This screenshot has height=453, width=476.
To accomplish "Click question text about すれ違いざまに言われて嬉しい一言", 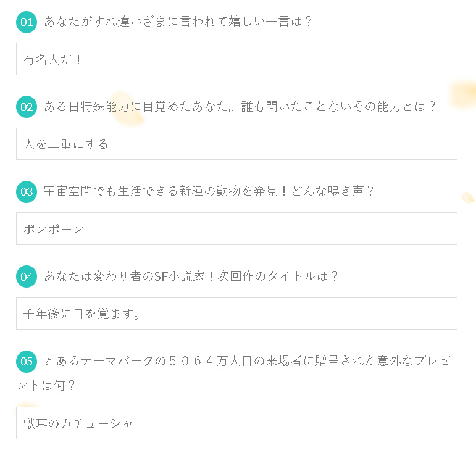I will pyautogui.click(x=178, y=22).
